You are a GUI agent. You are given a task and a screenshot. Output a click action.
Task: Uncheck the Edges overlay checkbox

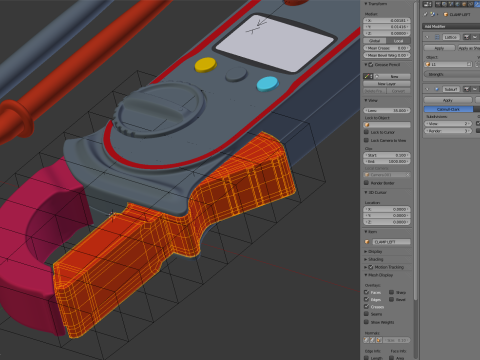coord(367,299)
